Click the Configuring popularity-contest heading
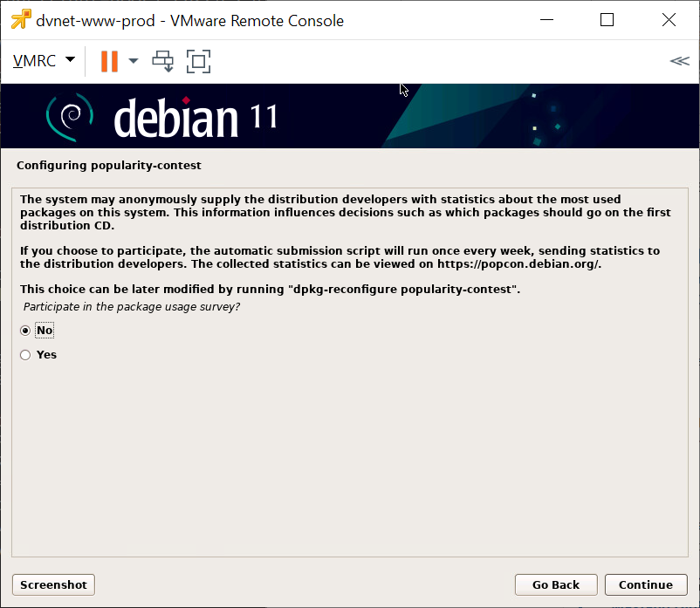 (109, 165)
